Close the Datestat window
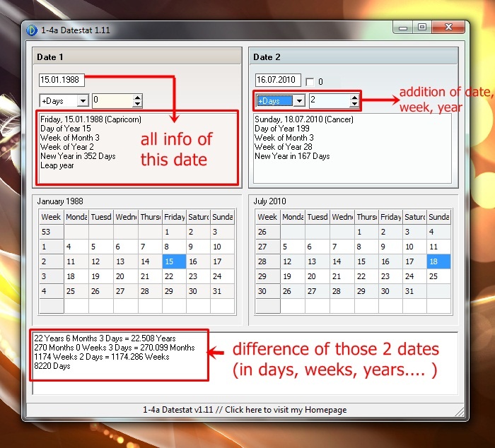 448,28
